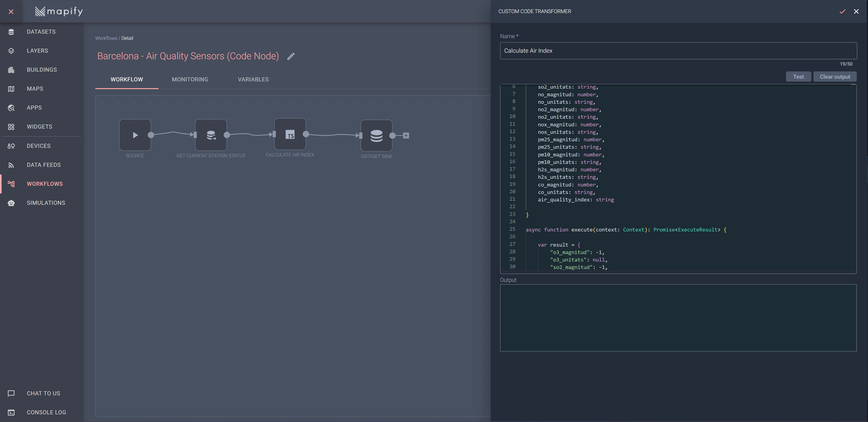868x422 pixels.
Task: Click the workflow title 'Barcelona - Air Quality Sensors'
Action: [x=188, y=56]
